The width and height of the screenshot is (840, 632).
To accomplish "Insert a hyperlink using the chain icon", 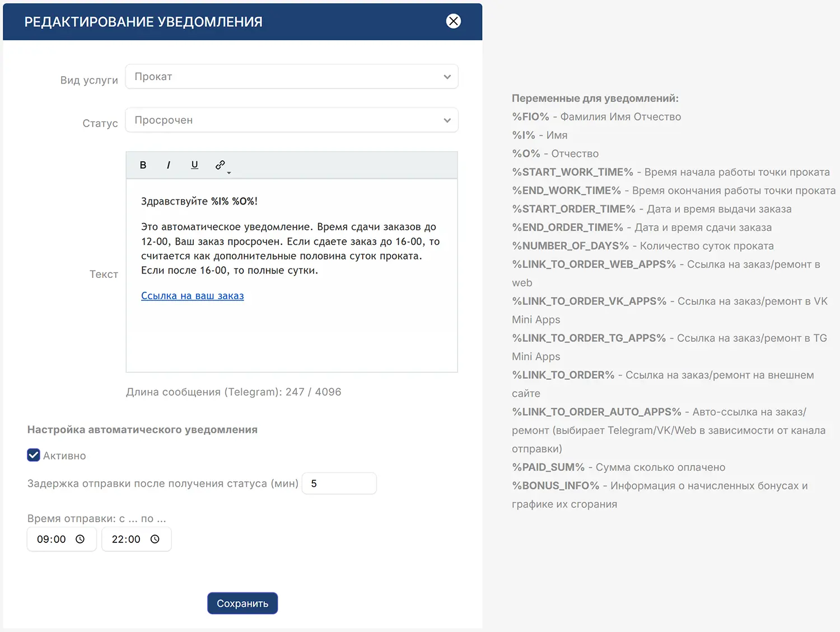I will tap(220, 164).
